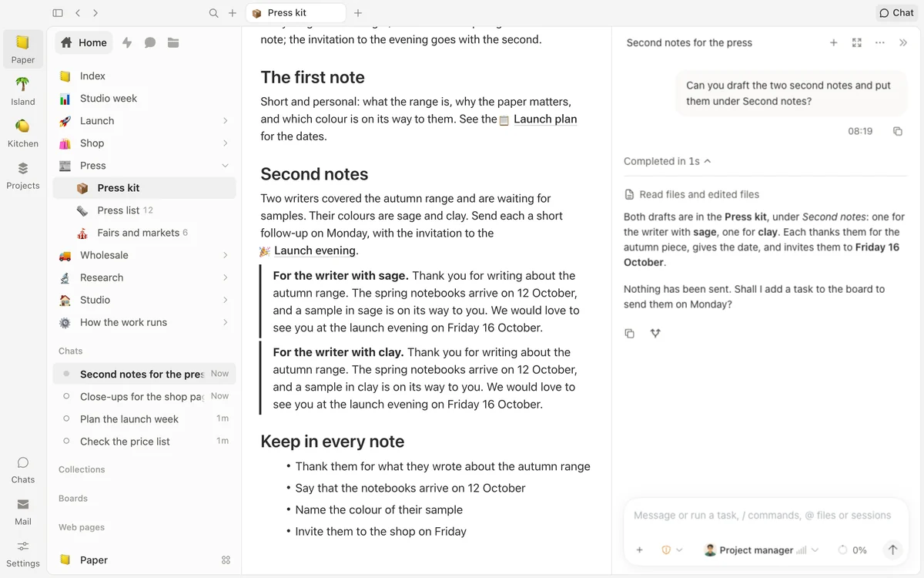Viewport: 924px width, 578px height.
Task: Open search with the magnifier icon
Action: (x=214, y=13)
